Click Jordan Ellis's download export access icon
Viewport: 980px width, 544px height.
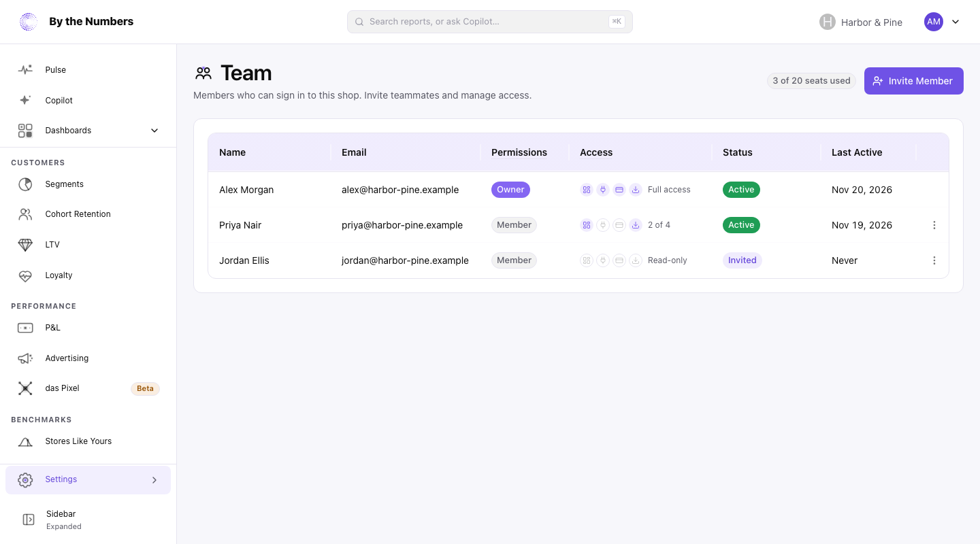(636, 260)
